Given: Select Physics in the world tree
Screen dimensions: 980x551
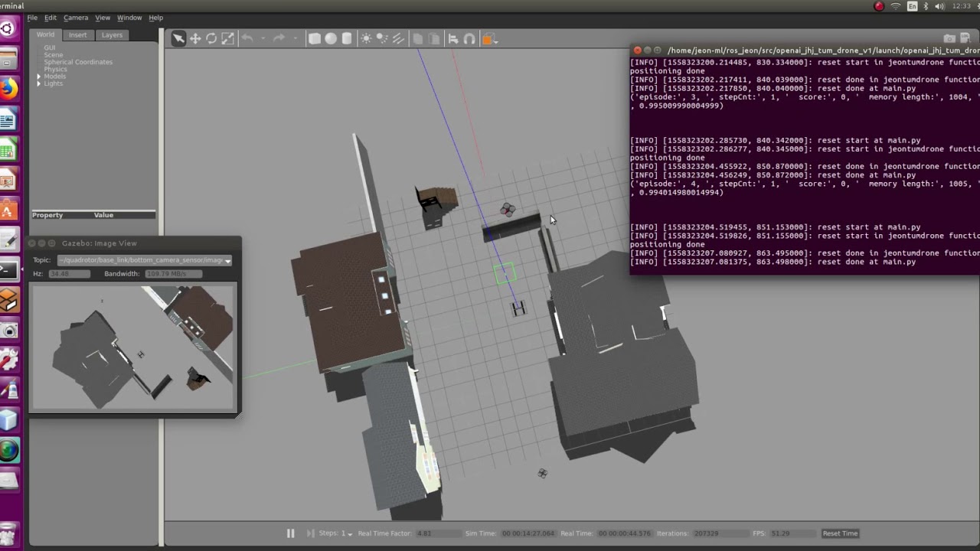Looking at the screenshot, I should click(55, 69).
